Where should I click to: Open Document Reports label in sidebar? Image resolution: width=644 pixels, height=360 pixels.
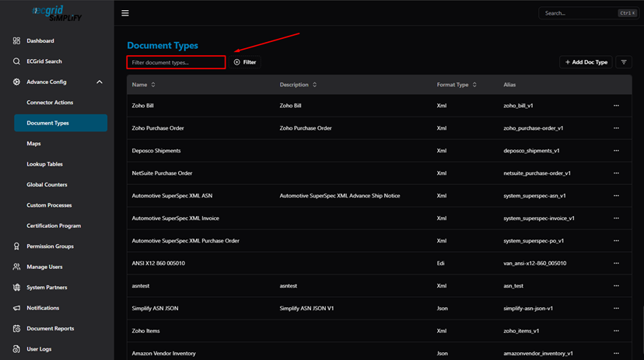tap(50, 328)
